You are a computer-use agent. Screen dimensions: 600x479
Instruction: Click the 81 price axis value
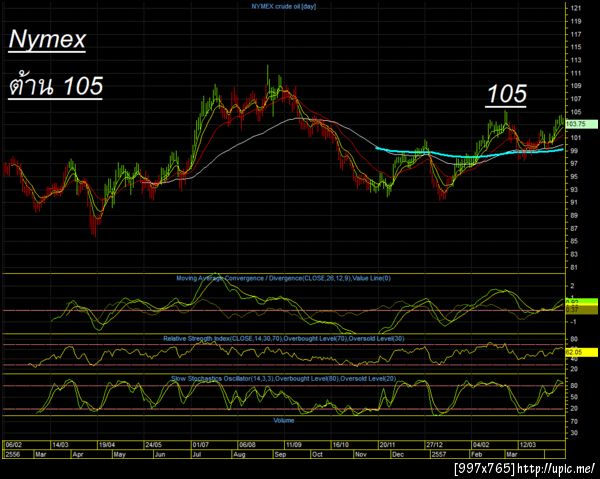coord(574,267)
